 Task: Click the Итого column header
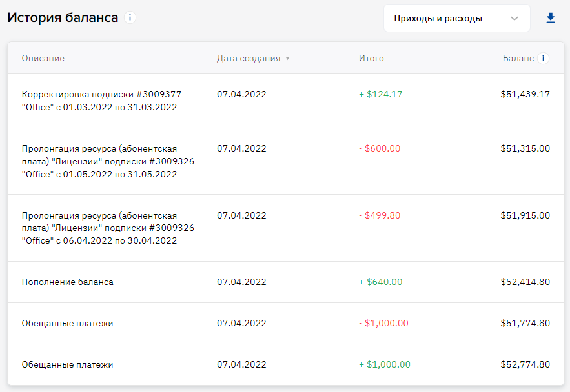[371, 59]
